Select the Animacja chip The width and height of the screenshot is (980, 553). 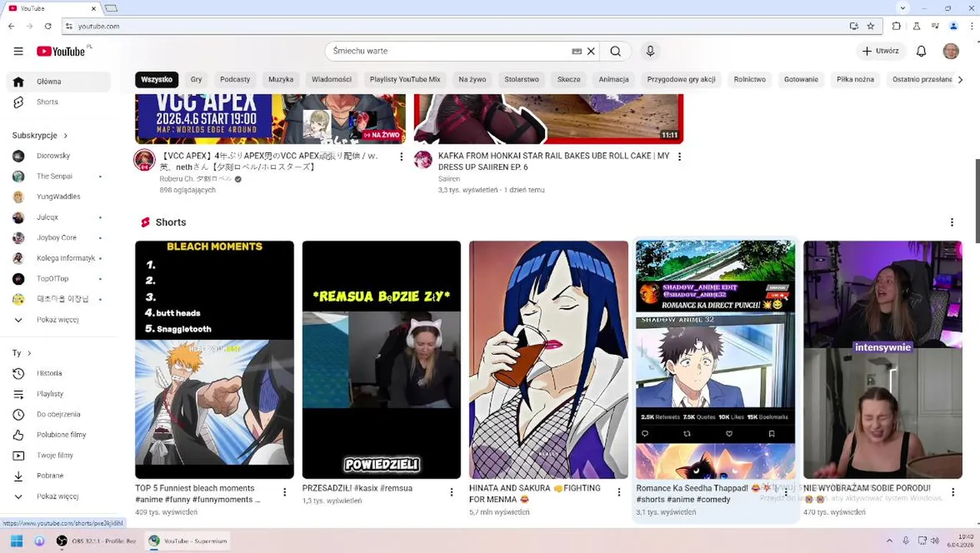(613, 79)
